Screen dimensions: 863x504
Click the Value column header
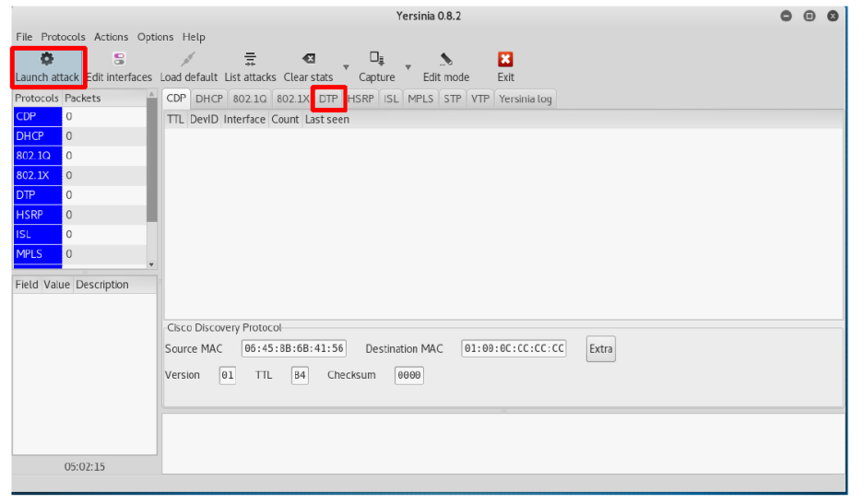56,285
